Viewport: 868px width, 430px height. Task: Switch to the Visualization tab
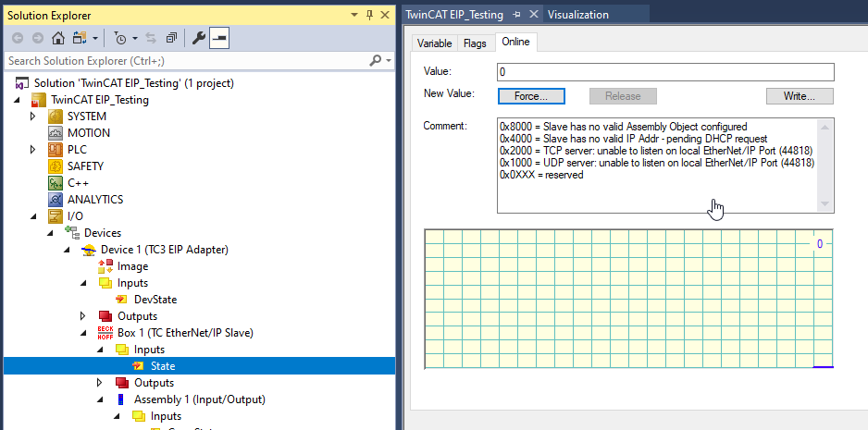point(578,15)
